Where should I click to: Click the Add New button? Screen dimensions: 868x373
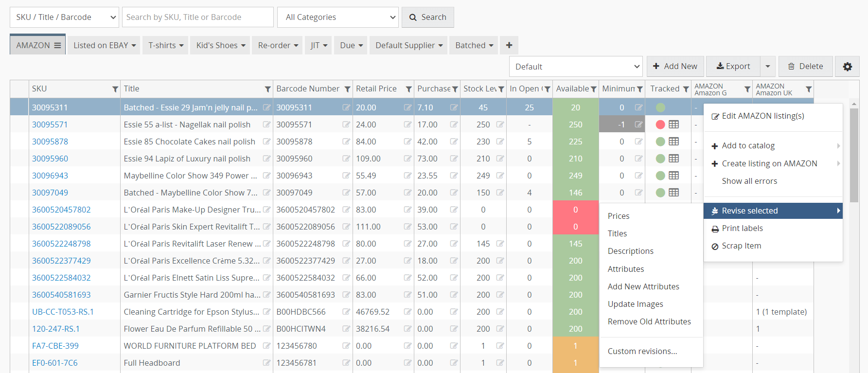674,67
